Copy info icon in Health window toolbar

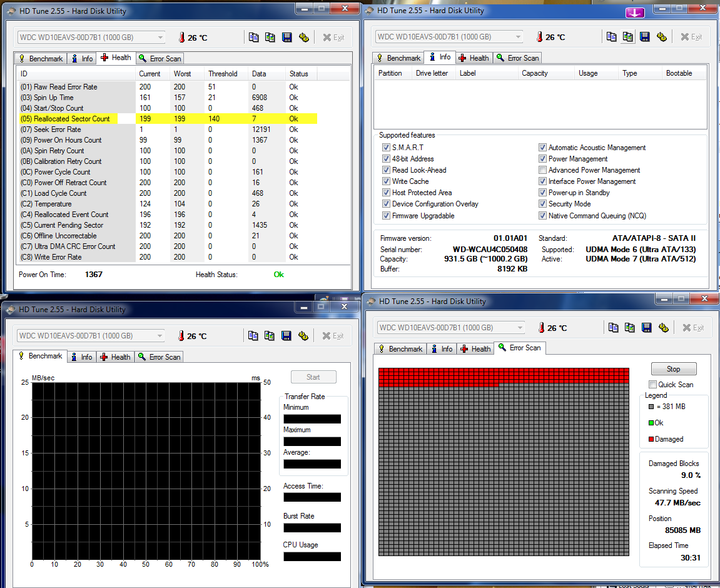pos(253,37)
